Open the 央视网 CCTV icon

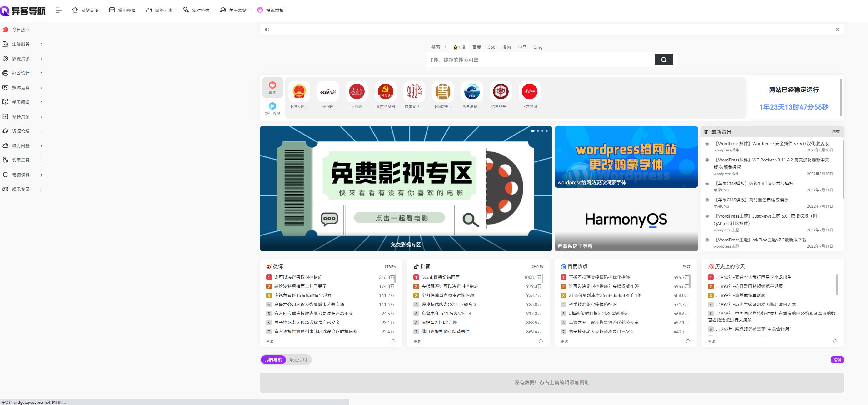click(x=328, y=91)
